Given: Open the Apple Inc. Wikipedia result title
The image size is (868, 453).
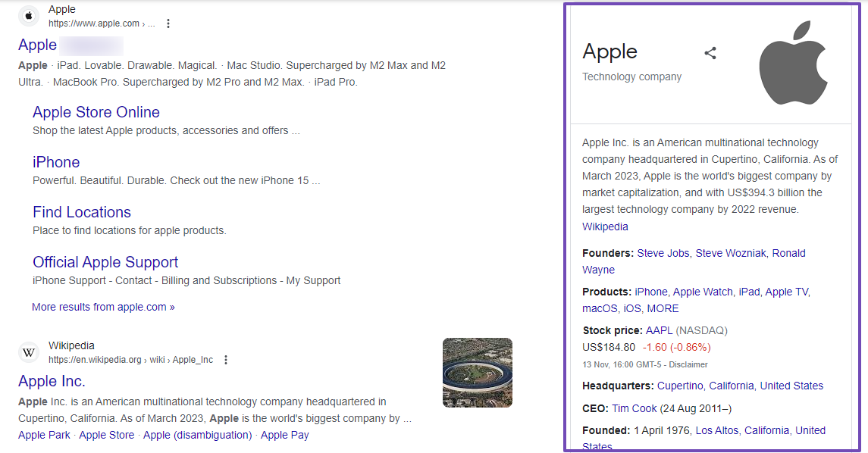Looking at the screenshot, I should [52, 381].
